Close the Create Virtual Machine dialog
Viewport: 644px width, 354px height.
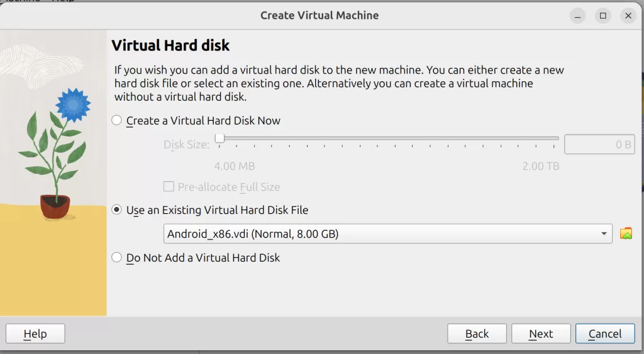pyautogui.click(x=628, y=16)
